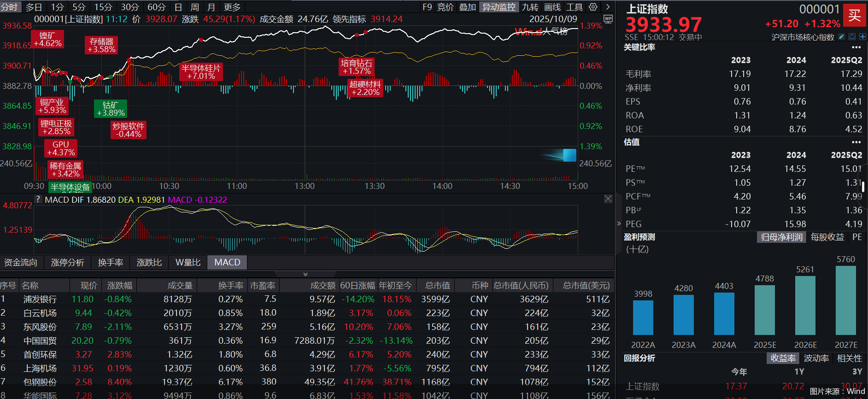Add index via blue plus icon
868x399 pixels.
tap(862, 37)
